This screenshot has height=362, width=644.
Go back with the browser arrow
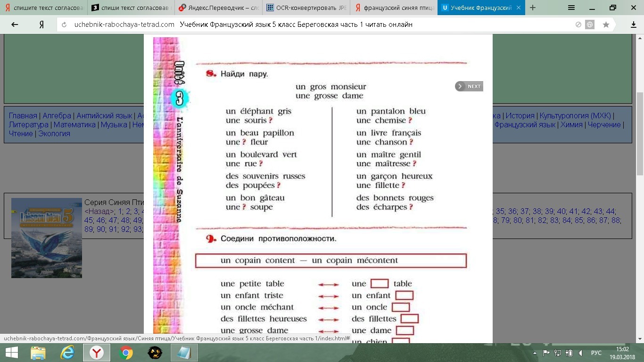[15, 25]
